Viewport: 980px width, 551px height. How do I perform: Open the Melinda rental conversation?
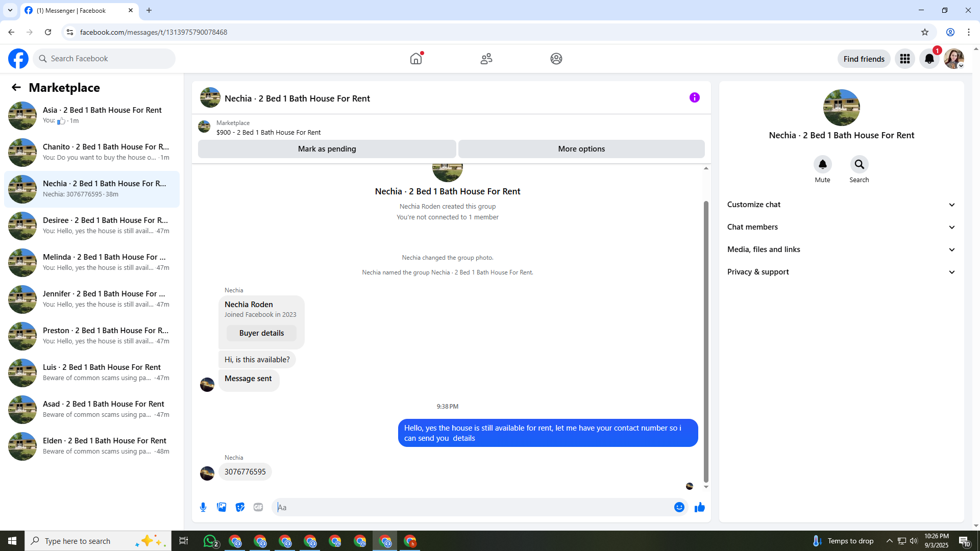tap(92, 263)
